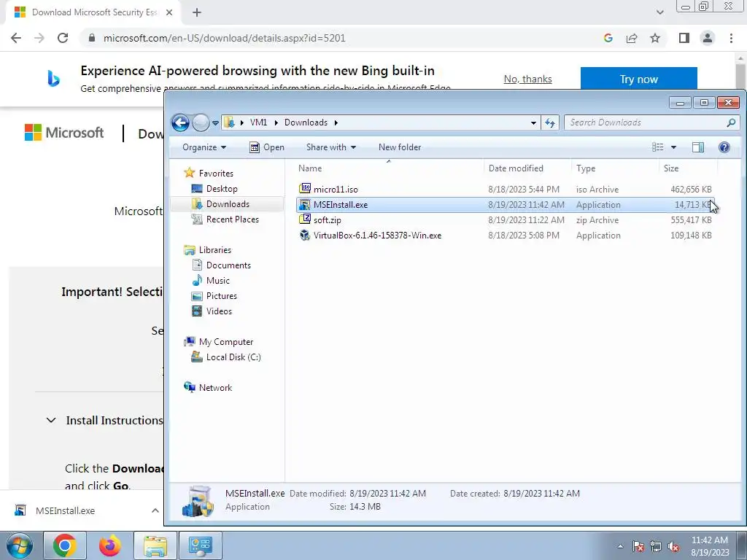Click the soft.zip archive icon
Image resolution: width=747 pixels, height=560 pixels.
[305, 219]
